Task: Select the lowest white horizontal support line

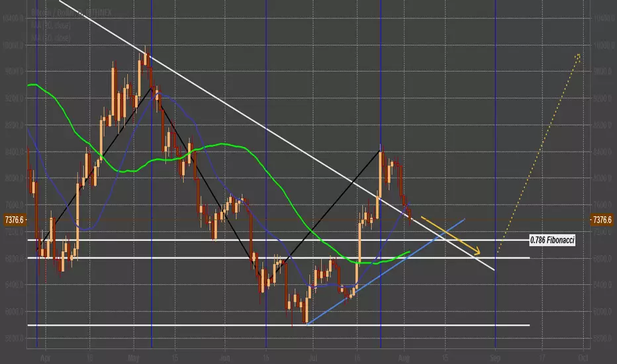Action: 279,325
